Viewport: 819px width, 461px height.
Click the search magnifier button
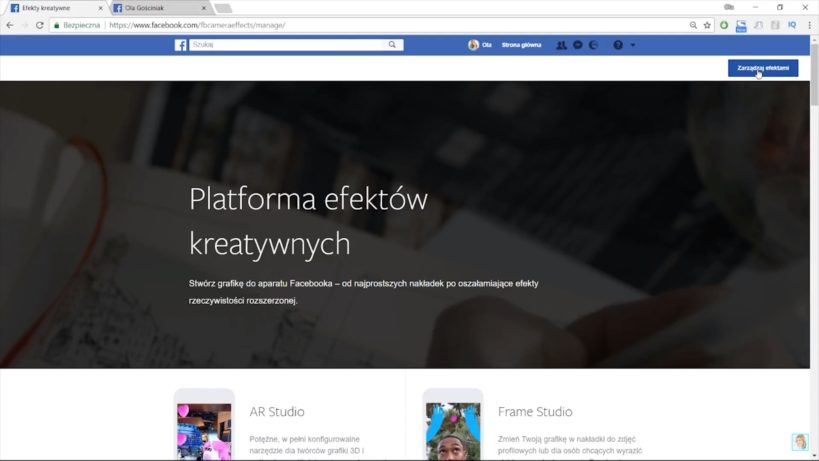click(x=392, y=45)
